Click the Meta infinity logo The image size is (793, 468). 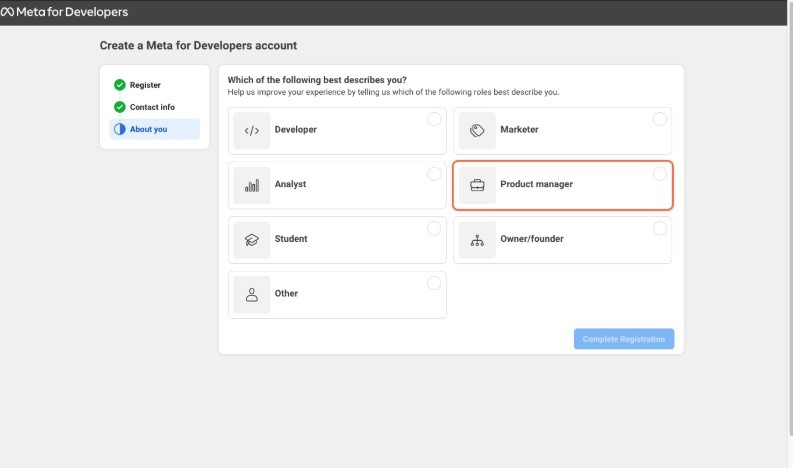[x=7, y=12]
